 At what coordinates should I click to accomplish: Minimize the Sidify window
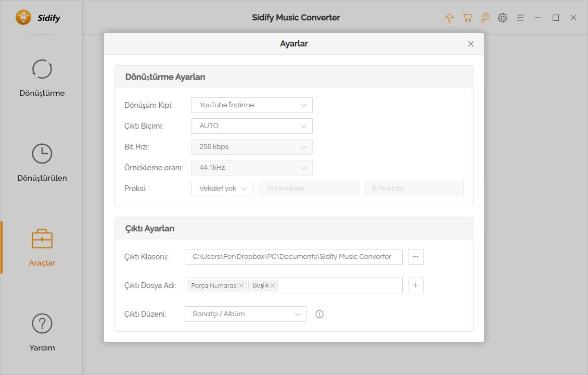[x=538, y=18]
